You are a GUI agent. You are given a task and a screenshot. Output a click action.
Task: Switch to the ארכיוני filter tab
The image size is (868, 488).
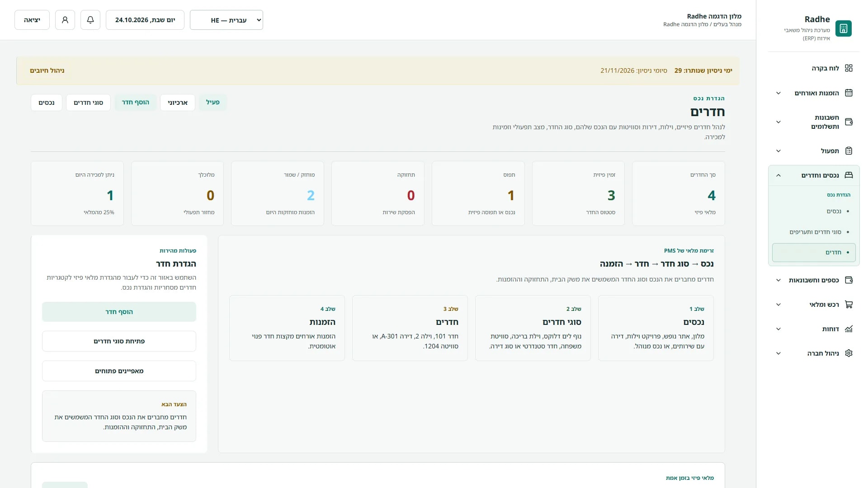point(178,103)
